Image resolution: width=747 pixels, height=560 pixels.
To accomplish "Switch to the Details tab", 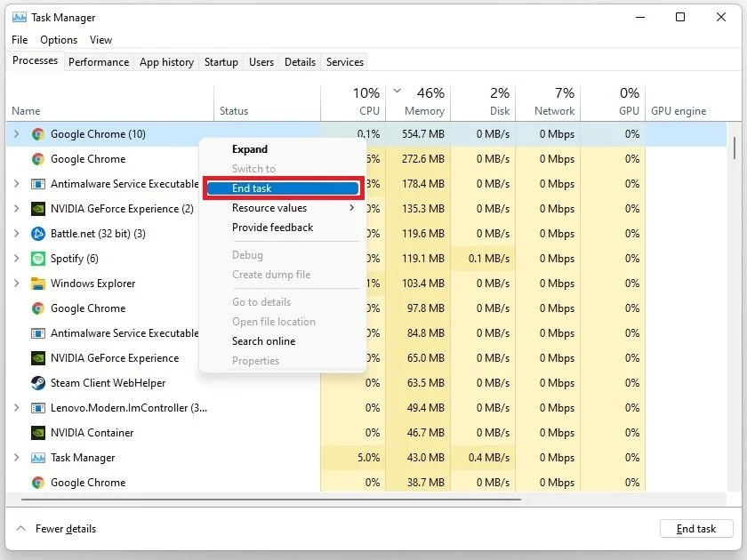I will 301,62.
